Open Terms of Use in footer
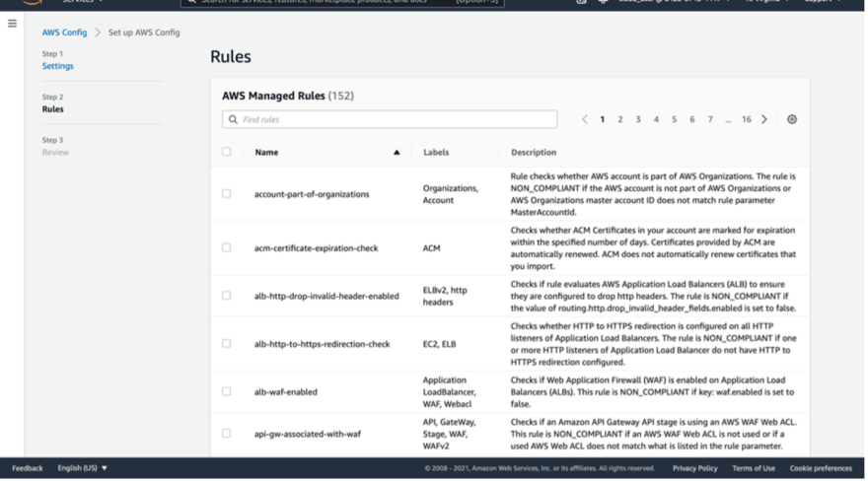The height and width of the screenshot is (481, 868). tap(754, 468)
